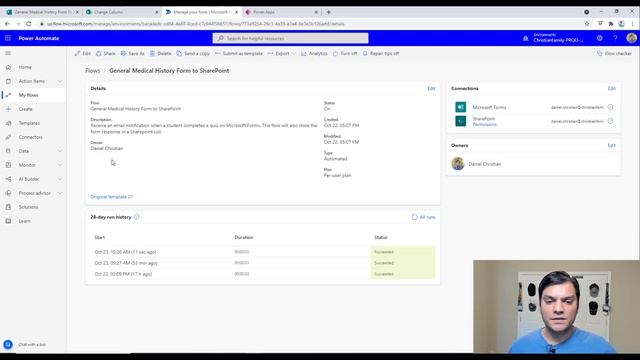Open Connectors in the sidebar
This screenshot has height=360, width=640.
[x=30, y=137]
